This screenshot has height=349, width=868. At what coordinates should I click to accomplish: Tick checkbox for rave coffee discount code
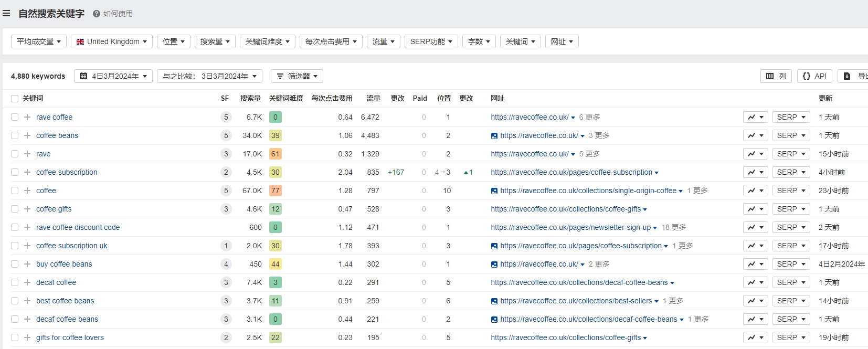pos(15,227)
